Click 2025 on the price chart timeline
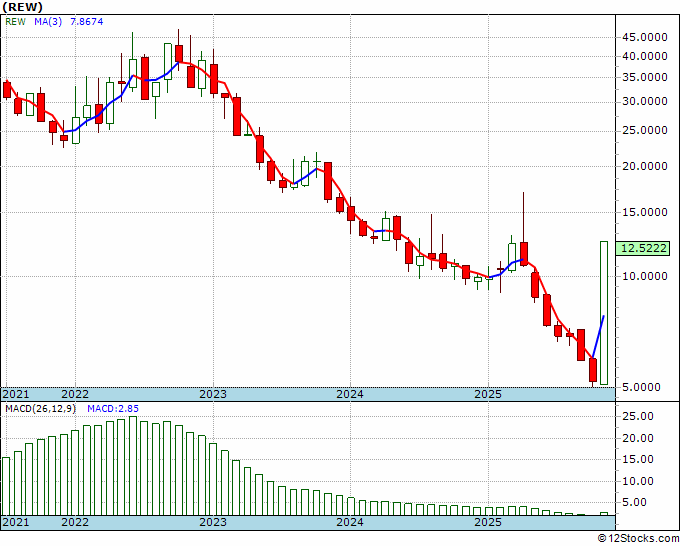Screen dimensions: 680x546 pos(487,394)
